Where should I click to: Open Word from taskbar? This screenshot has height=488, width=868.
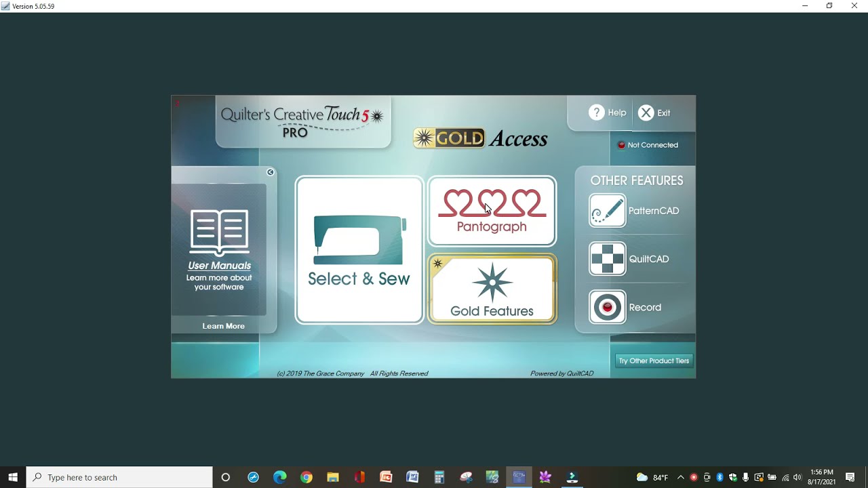[412, 477]
